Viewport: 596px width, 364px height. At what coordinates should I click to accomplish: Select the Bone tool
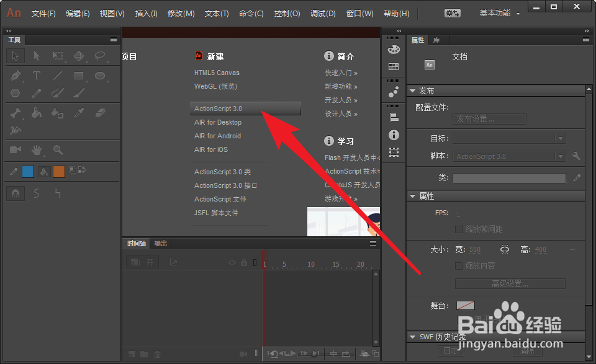tap(16, 113)
